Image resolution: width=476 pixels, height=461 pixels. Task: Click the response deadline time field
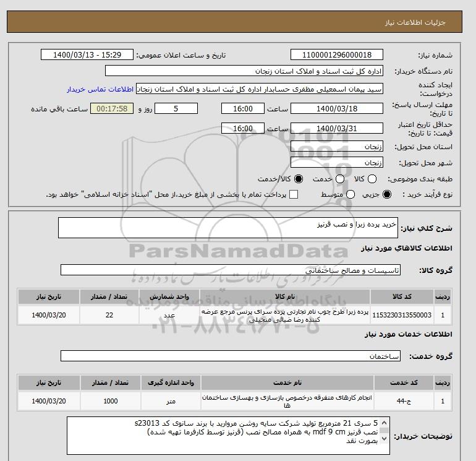tap(243, 108)
